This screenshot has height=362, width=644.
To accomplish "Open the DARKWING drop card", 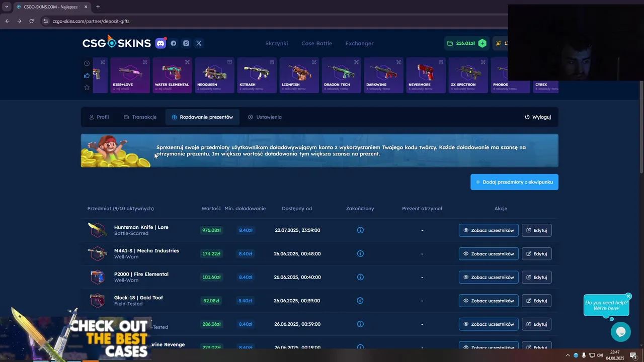I will pos(383,75).
